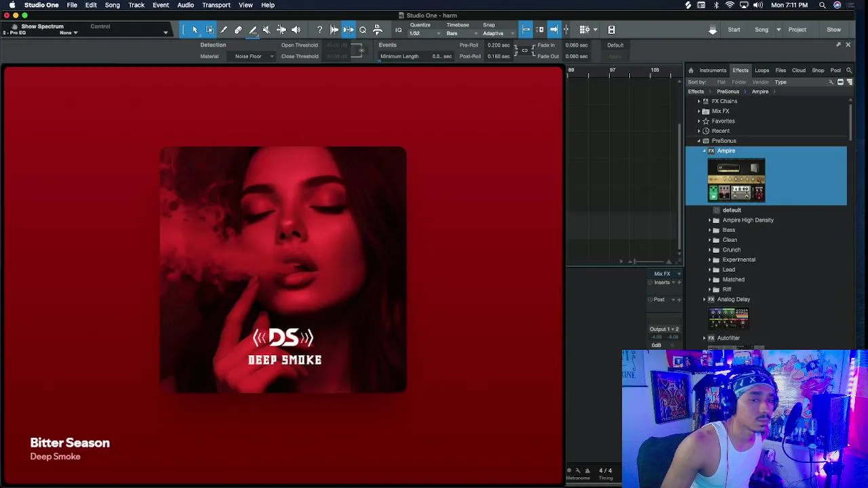Screen dimensions: 868x488
Task: Click the Pre-Roll 0.200 sec field
Action: click(498, 45)
